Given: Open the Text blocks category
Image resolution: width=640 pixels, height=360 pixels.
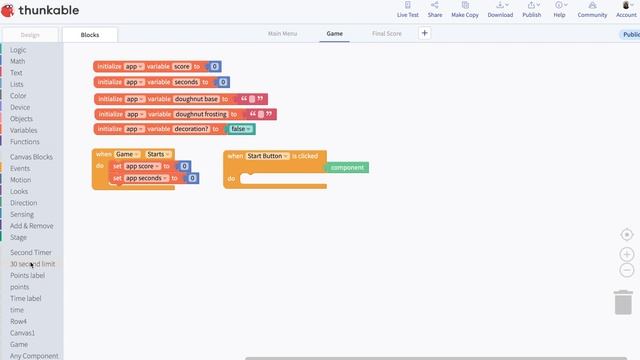Looking at the screenshot, I should coord(16,73).
